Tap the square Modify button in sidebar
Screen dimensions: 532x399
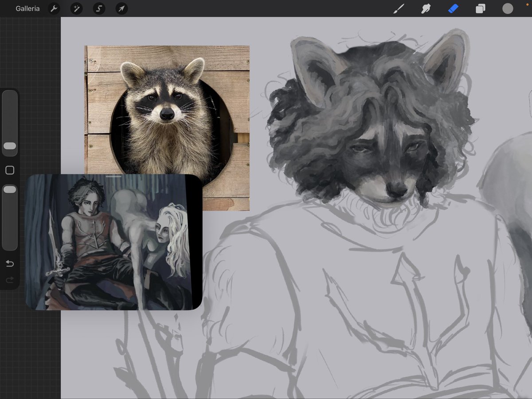point(10,170)
